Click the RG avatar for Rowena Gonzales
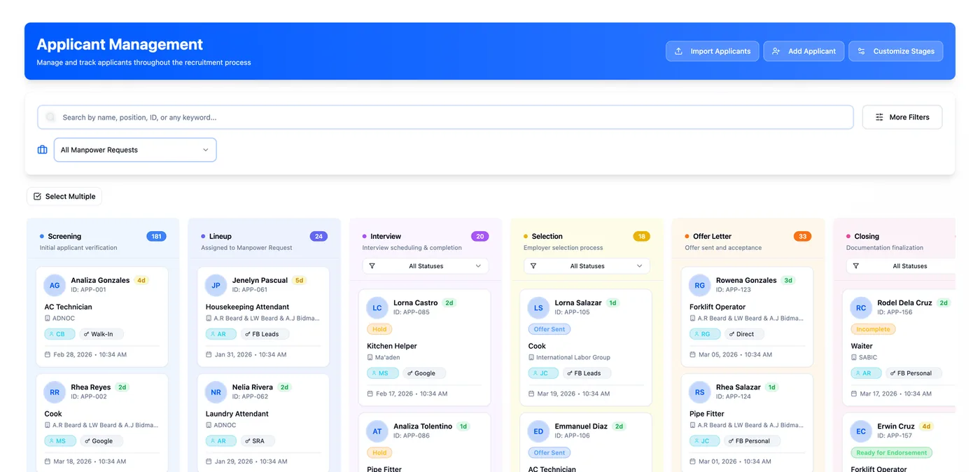The height and width of the screenshot is (472, 980). tap(699, 285)
